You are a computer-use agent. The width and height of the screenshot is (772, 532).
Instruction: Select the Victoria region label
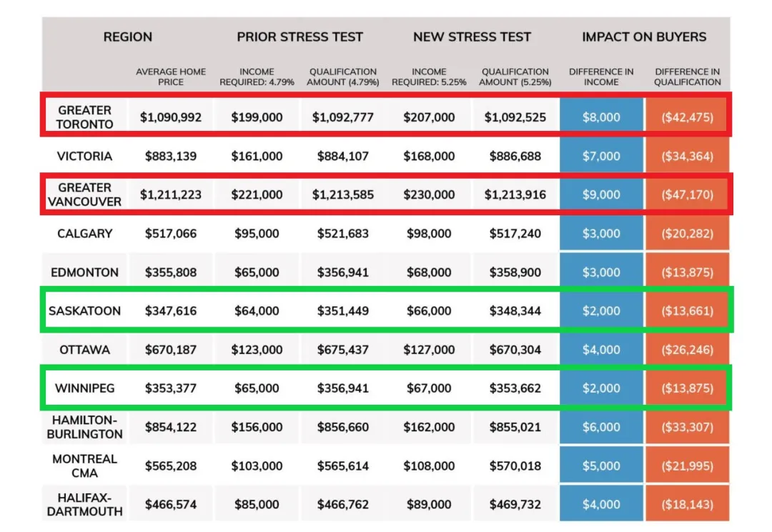[84, 156]
